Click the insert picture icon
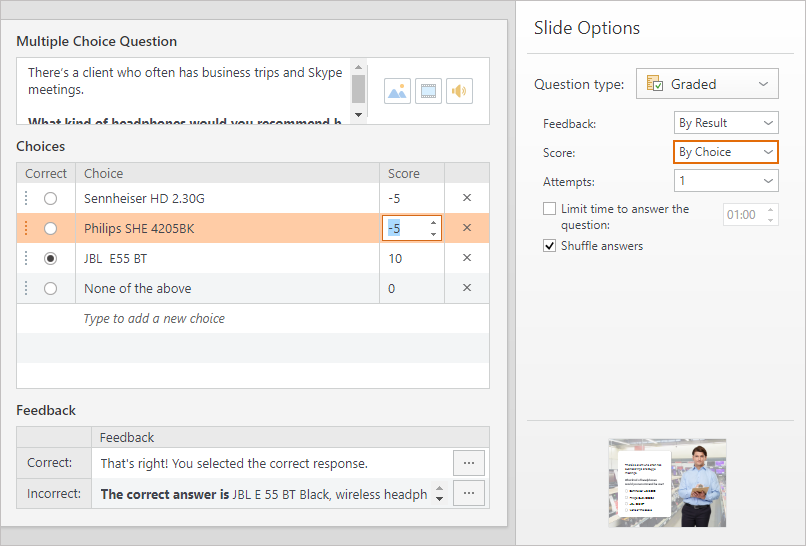806x546 pixels. [x=397, y=92]
